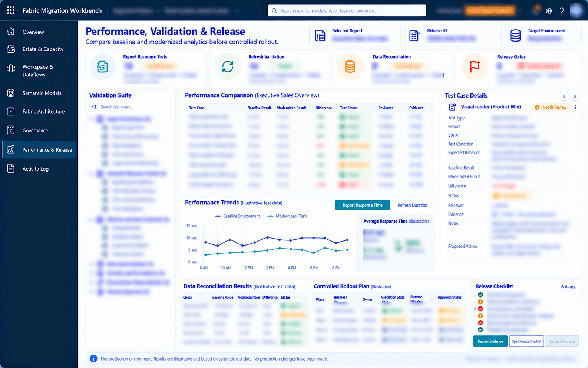Click the Search test cases field

131,107
